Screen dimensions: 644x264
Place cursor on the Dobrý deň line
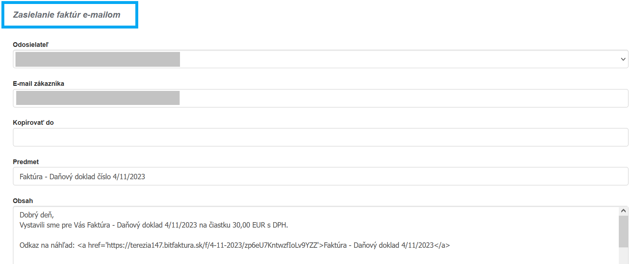[37, 215]
